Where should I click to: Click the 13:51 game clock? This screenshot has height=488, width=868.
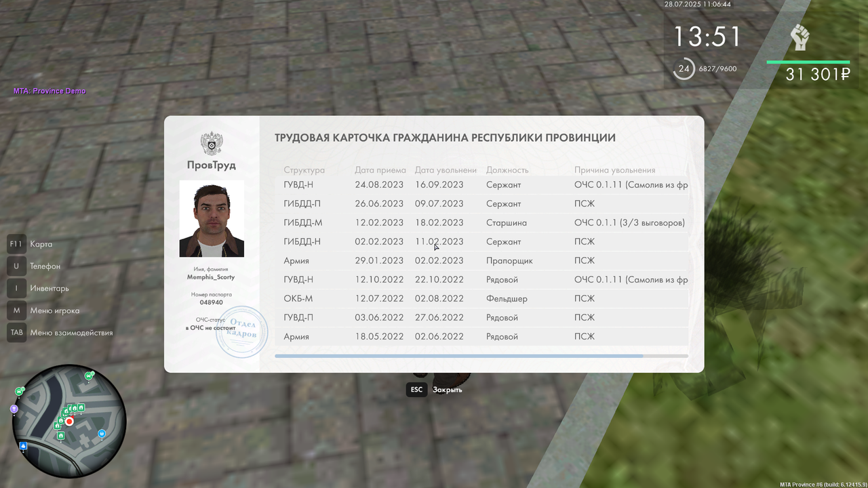coord(707,37)
